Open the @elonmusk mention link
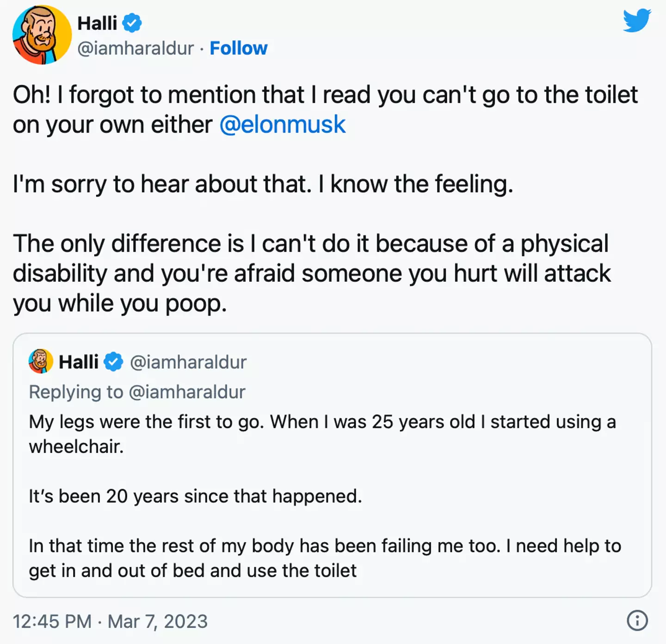The width and height of the screenshot is (666, 644). [282, 124]
